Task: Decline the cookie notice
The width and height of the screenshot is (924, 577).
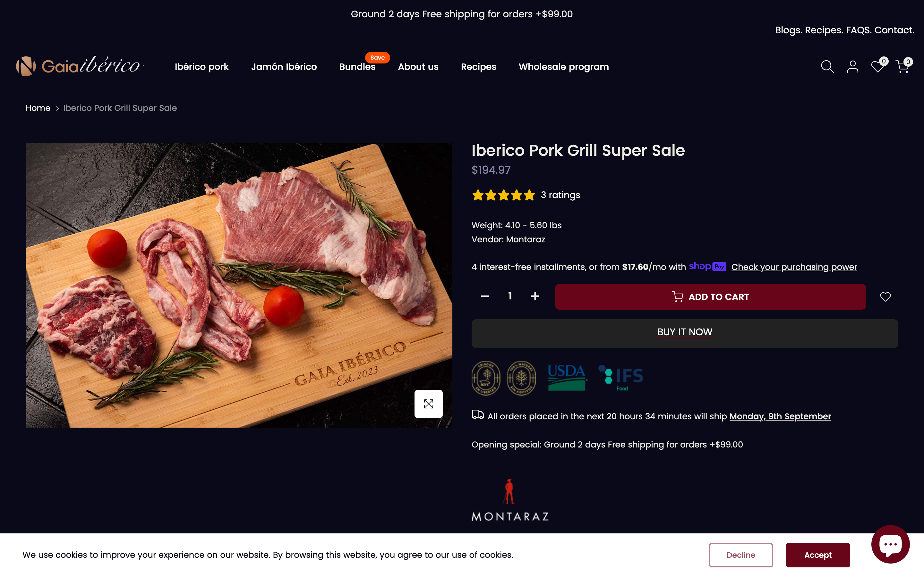Action: tap(741, 555)
